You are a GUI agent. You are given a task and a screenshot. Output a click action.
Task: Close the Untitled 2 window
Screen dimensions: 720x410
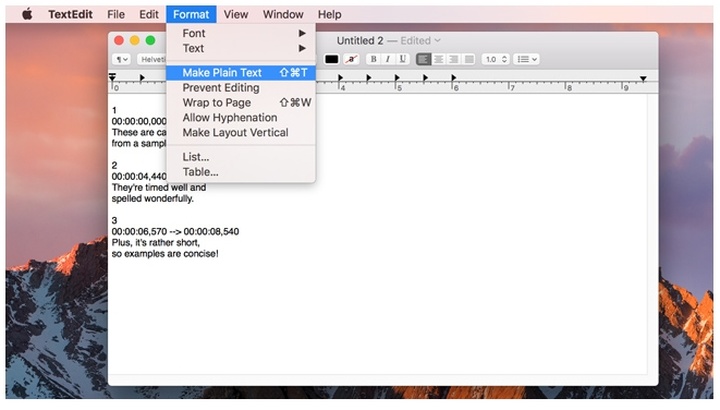[x=119, y=40]
